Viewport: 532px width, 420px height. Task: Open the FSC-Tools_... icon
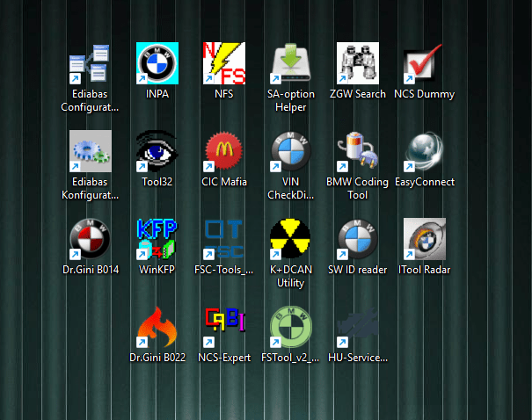pos(224,239)
